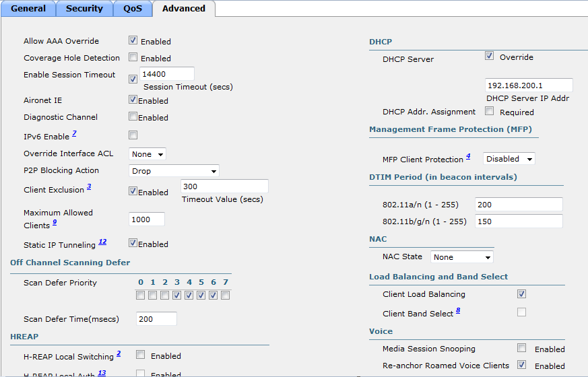The height and width of the screenshot is (377, 588).
Task: Open the Security tab
Action: coord(84,9)
